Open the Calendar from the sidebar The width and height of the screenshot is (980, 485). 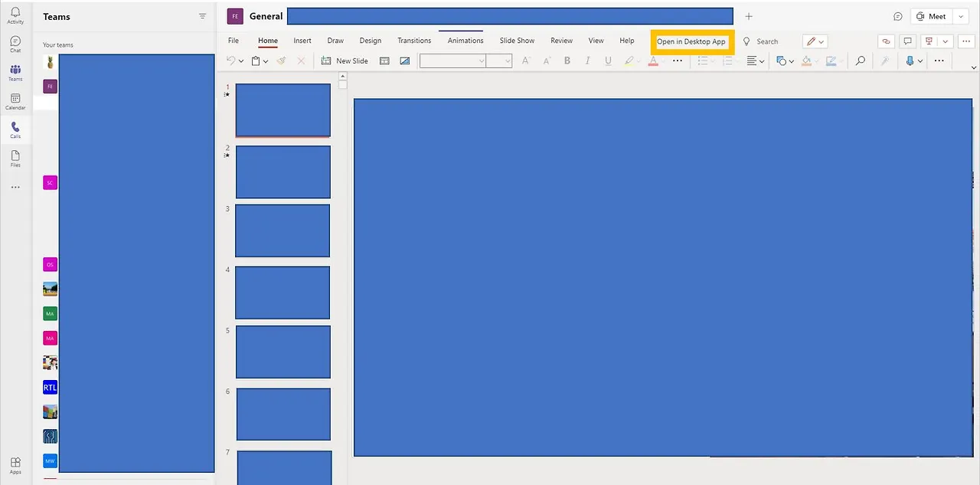pyautogui.click(x=15, y=101)
